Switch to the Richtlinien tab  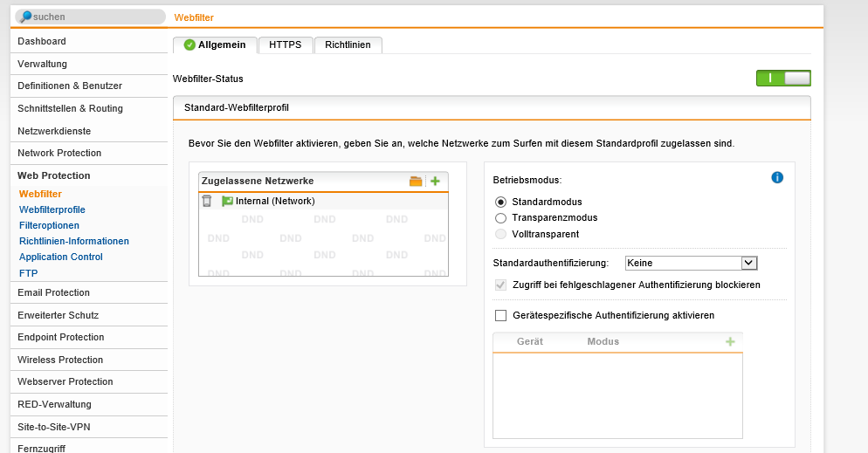pyautogui.click(x=348, y=45)
